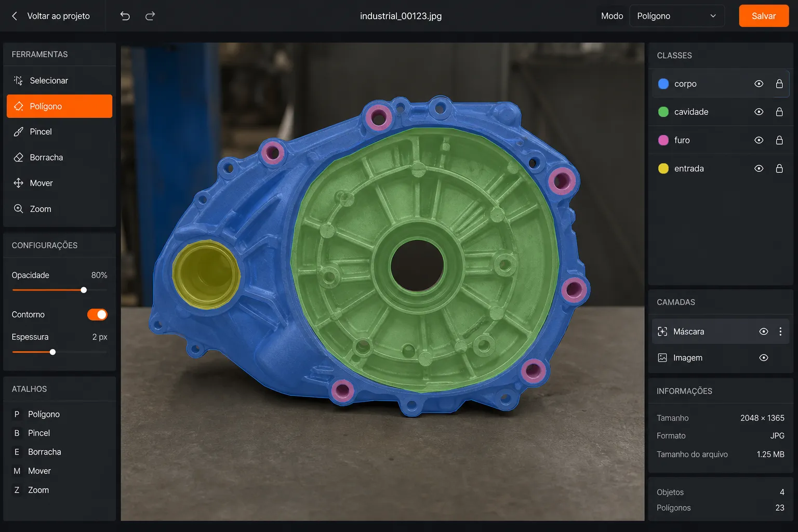Image resolution: width=798 pixels, height=532 pixels.
Task: Select the Selecionar tool
Action: click(59, 81)
